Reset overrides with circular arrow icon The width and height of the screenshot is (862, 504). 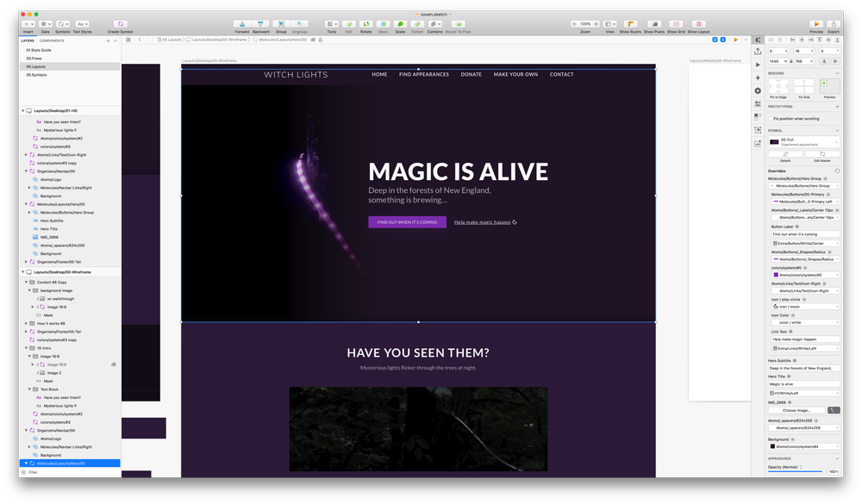[x=837, y=171]
